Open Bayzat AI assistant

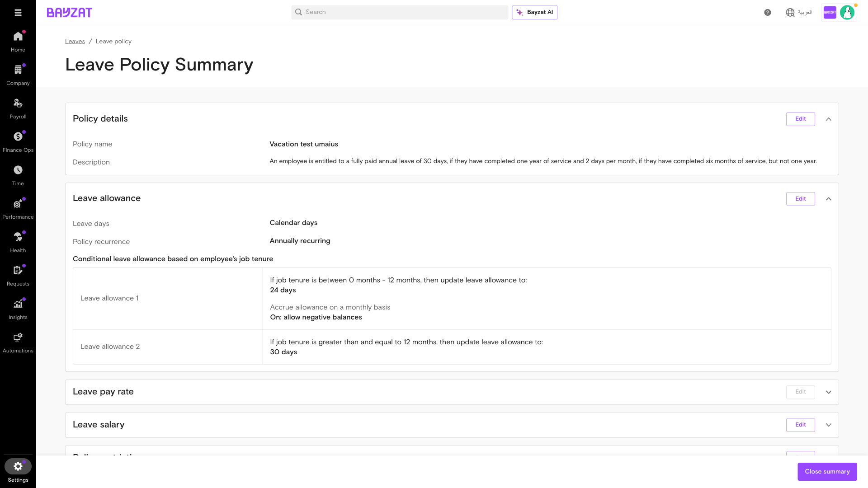535,12
